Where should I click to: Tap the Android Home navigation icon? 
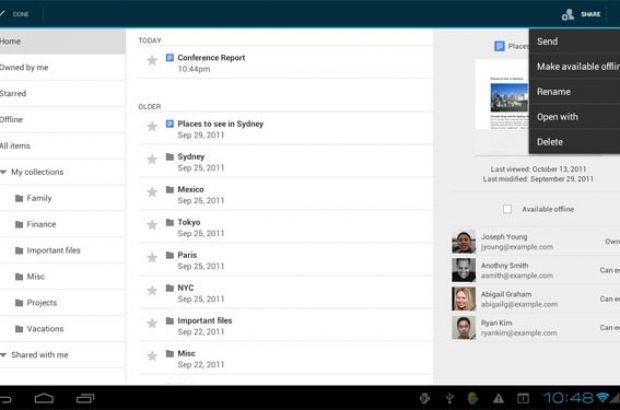tap(44, 398)
